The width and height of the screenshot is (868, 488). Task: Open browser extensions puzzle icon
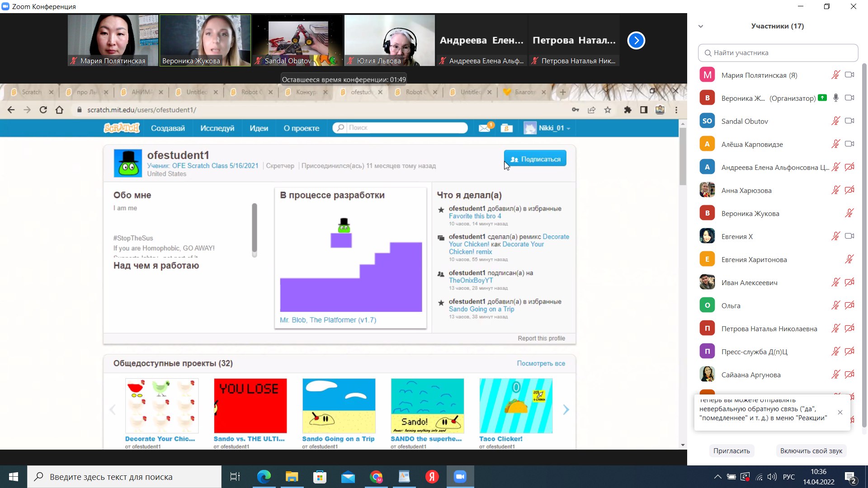point(627,110)
